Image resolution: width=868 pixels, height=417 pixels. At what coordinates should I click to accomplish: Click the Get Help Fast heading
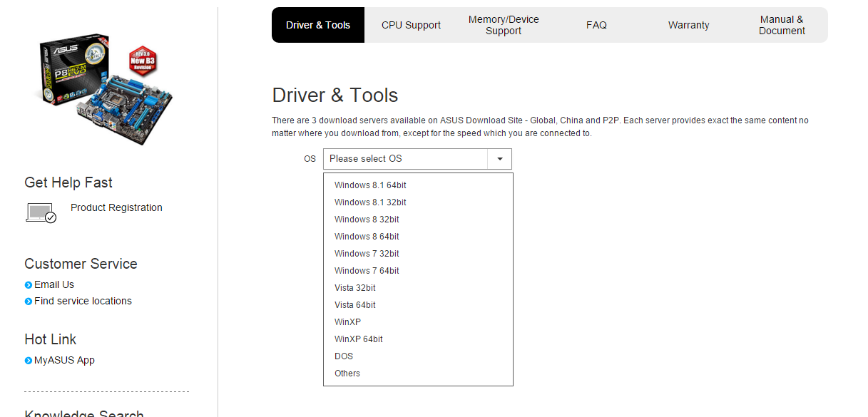click(68, 182)
